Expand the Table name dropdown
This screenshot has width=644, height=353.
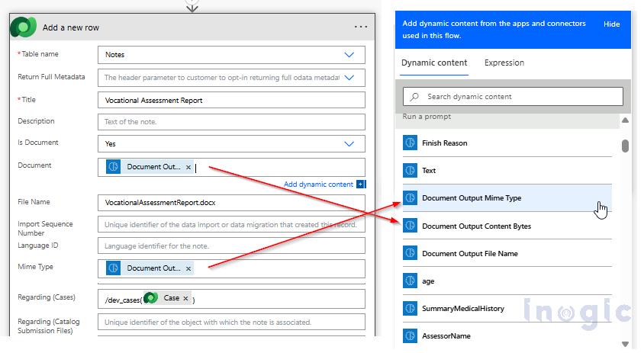point(349,55)
